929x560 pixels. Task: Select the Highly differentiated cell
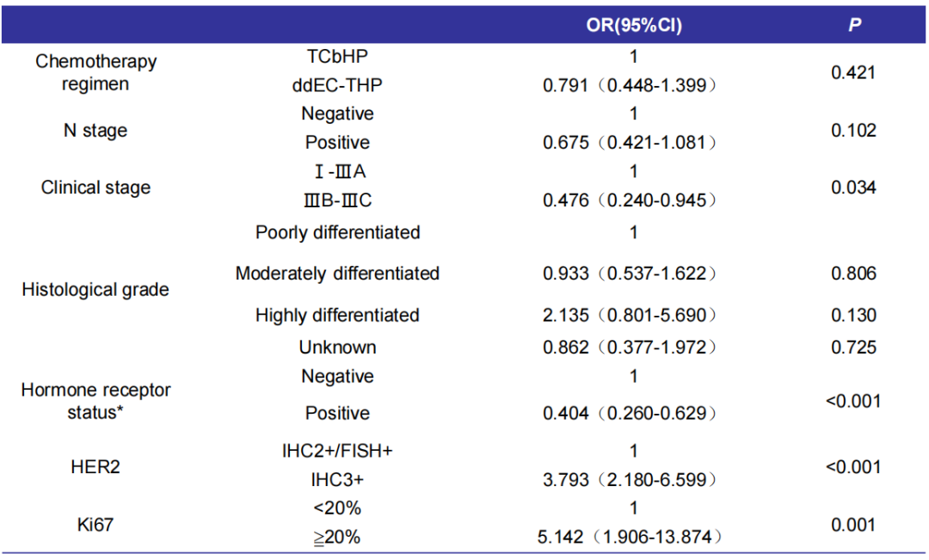click(337, 316)
